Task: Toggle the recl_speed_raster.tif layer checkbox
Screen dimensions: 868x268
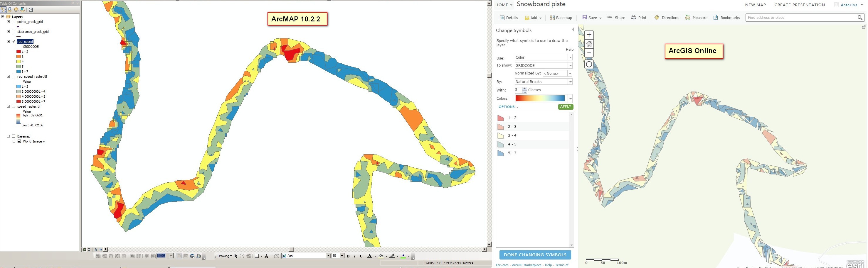Action: tap(14, 77)
